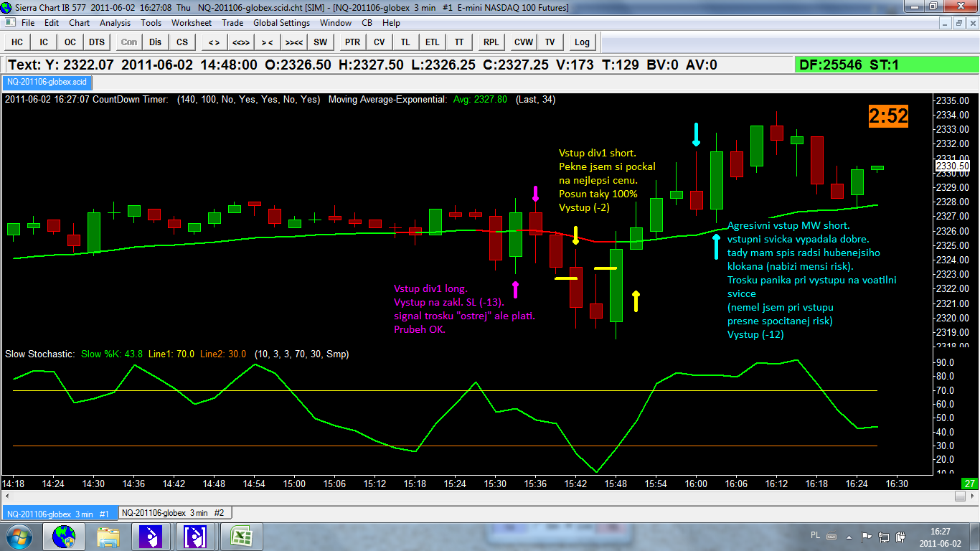Viewport: 980px width, 551px height.
Task: Open the CB menu
Action: point(367,23)
